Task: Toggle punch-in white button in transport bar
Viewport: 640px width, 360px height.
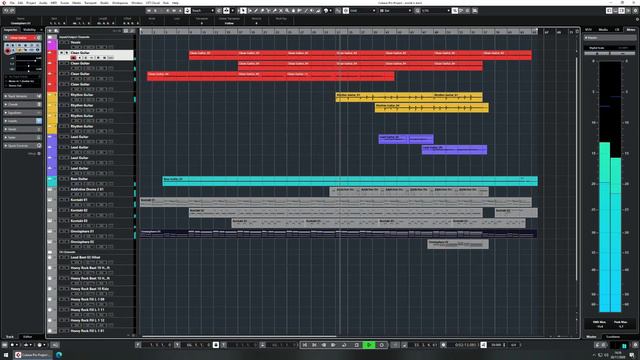Action: click(216, 345)
